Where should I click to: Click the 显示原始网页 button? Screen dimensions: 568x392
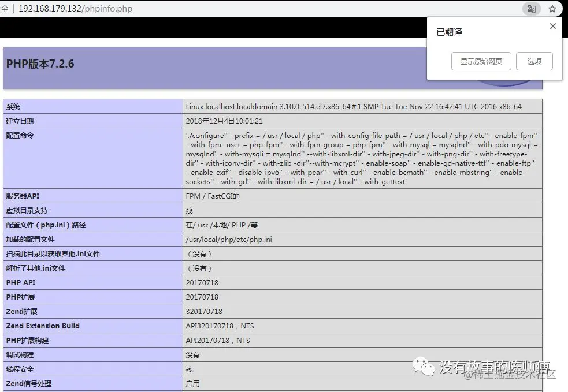tap(481, 61)
